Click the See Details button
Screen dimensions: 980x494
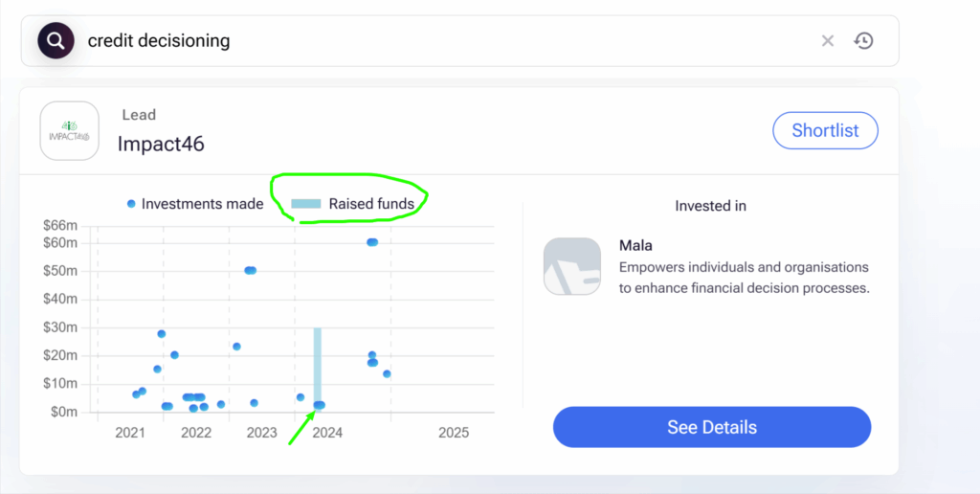tap(712, 427)
